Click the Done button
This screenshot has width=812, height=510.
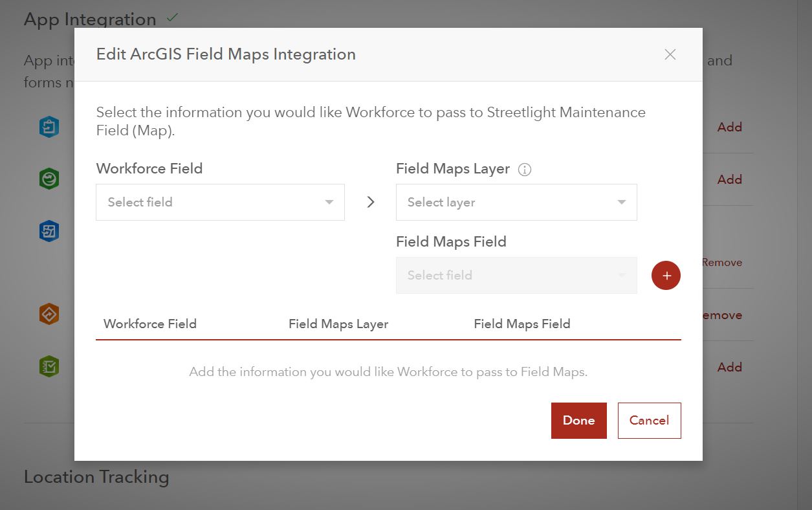[x=578, y=420]
